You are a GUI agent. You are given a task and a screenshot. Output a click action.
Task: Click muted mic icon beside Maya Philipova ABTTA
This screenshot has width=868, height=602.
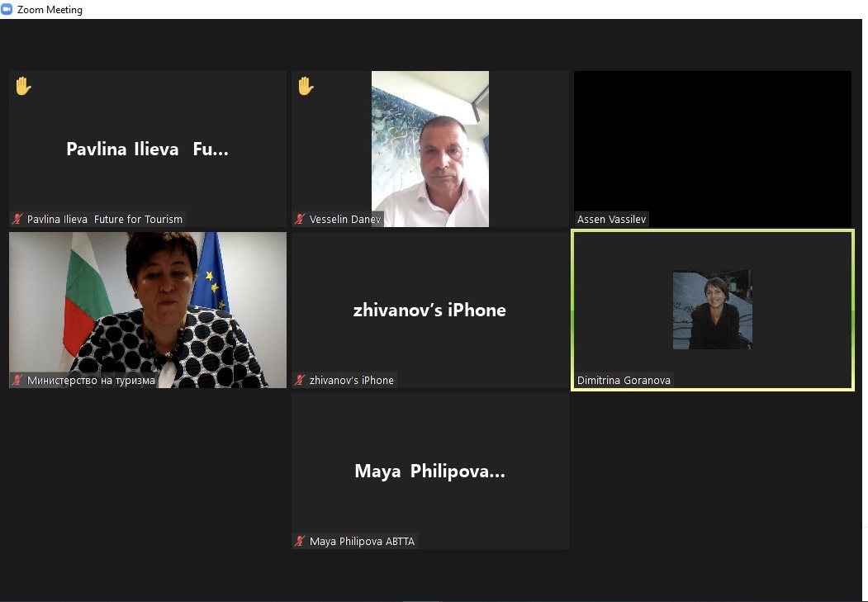click(300, 542)
